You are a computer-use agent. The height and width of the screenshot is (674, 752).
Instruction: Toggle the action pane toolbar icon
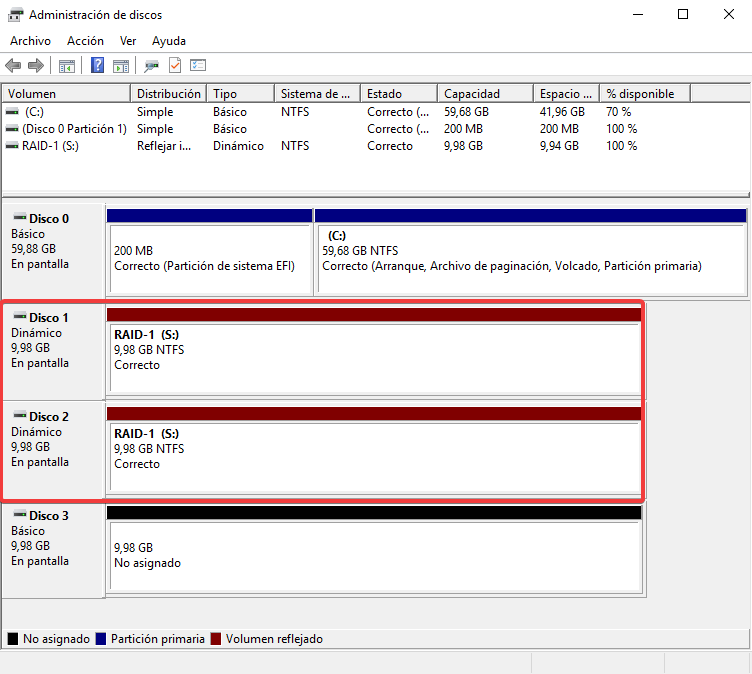pos(121,66)
